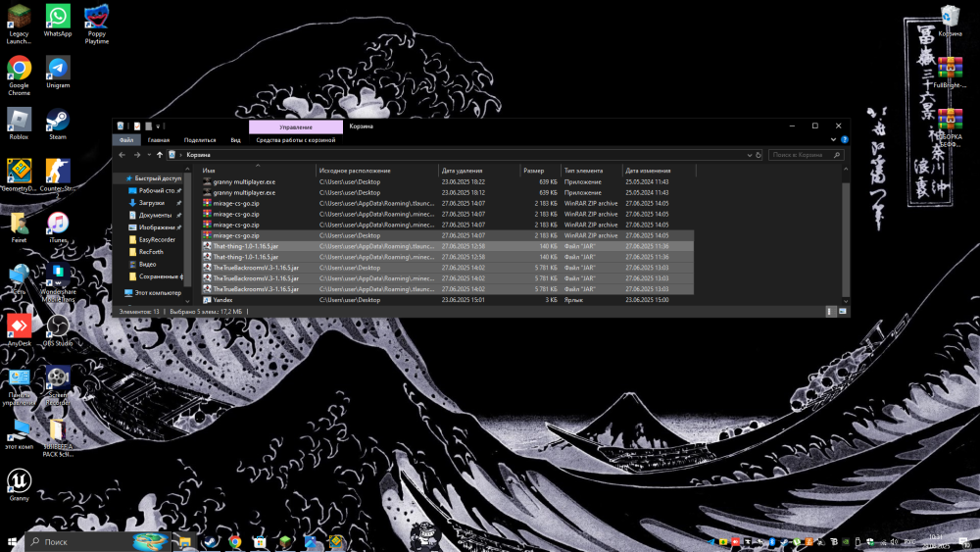The width and height of the screenshot is (980, 552).
Task: Sort by Тип элемента column header
Action: [591, 171]
